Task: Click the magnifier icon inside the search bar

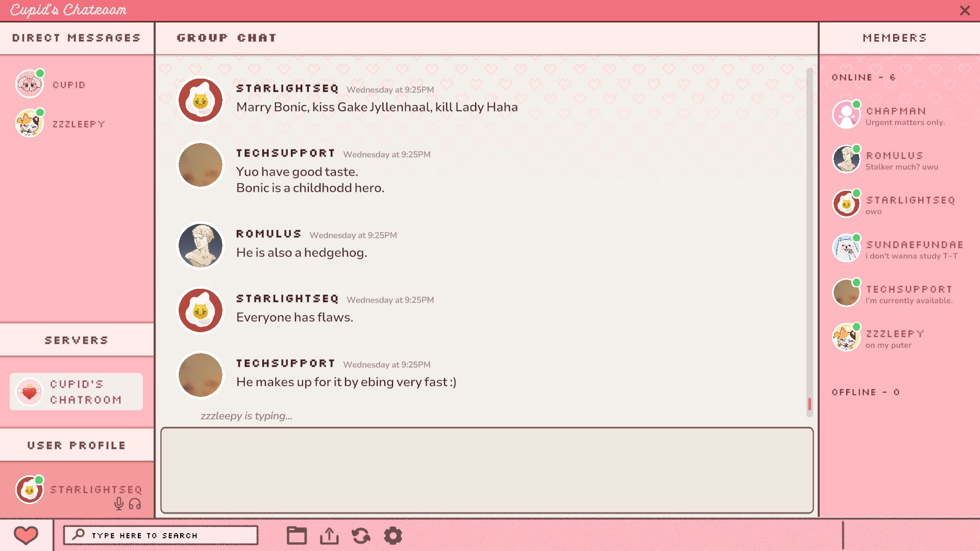Action: click(78, 535)
